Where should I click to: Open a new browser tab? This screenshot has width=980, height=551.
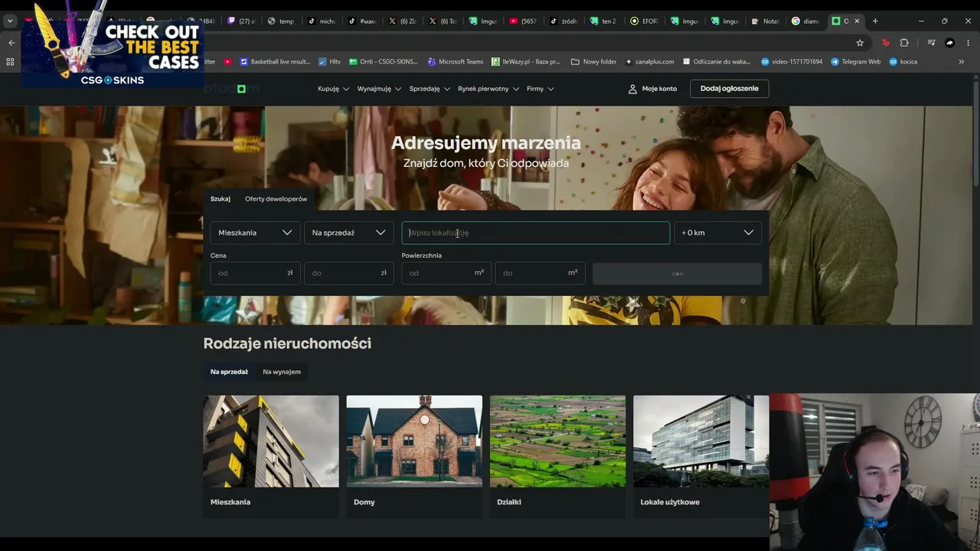click(x=875, y=21)
